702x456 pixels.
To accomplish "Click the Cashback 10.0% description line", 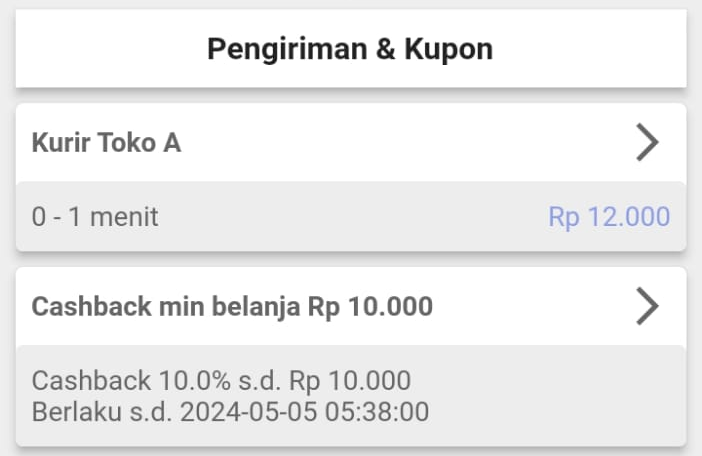I will pos(221,381).
